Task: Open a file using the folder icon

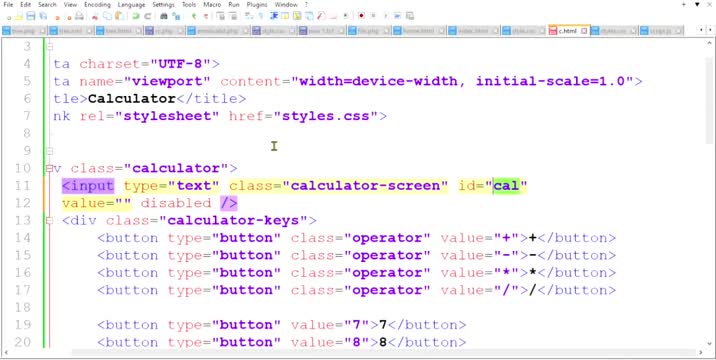Action: point(19,16)
